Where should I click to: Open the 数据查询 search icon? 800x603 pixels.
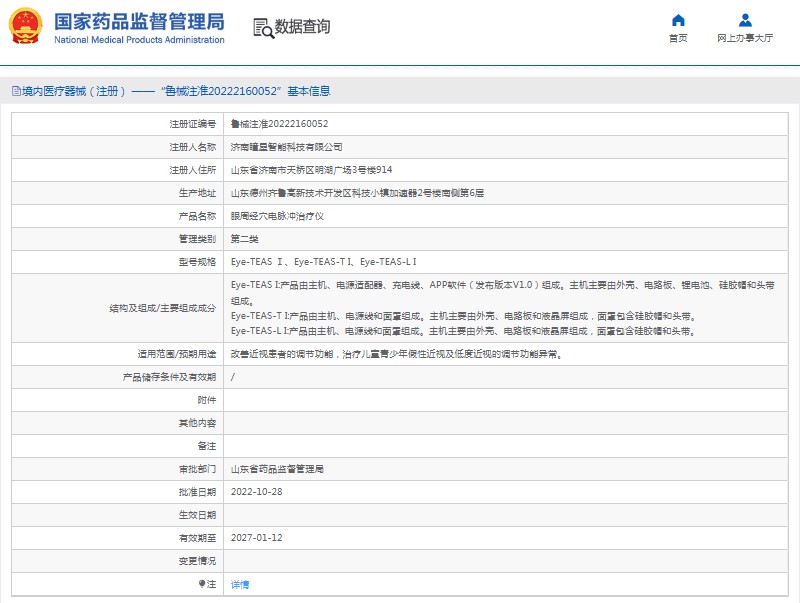pyautogui.click(x=263, y=28)
